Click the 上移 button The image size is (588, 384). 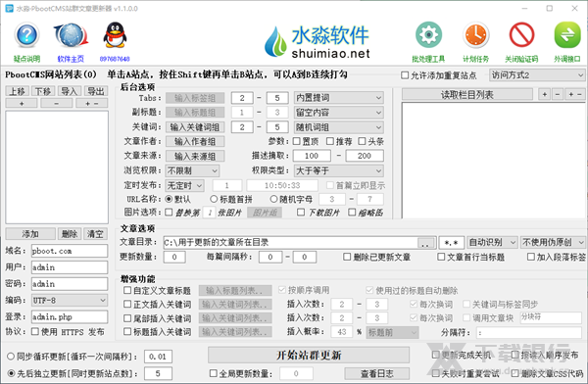(17, 91)
